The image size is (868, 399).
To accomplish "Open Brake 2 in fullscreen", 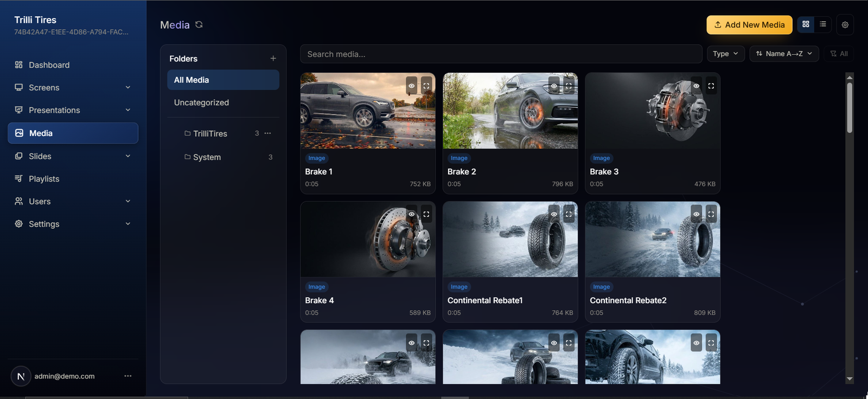I will point(569,86).
